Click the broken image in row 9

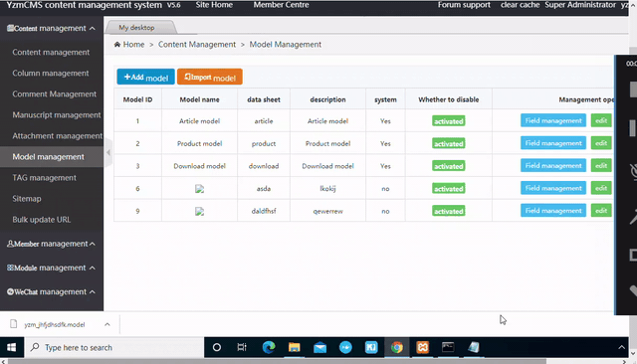pos(199,212)
